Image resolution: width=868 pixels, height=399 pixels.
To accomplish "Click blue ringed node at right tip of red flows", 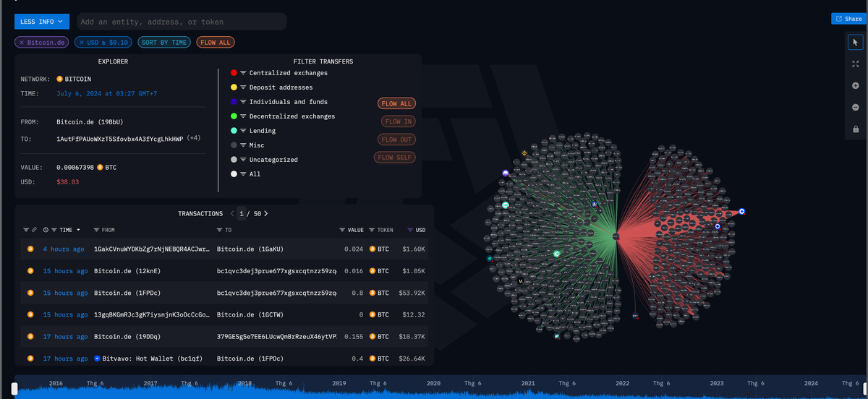I will coord(741,212).
